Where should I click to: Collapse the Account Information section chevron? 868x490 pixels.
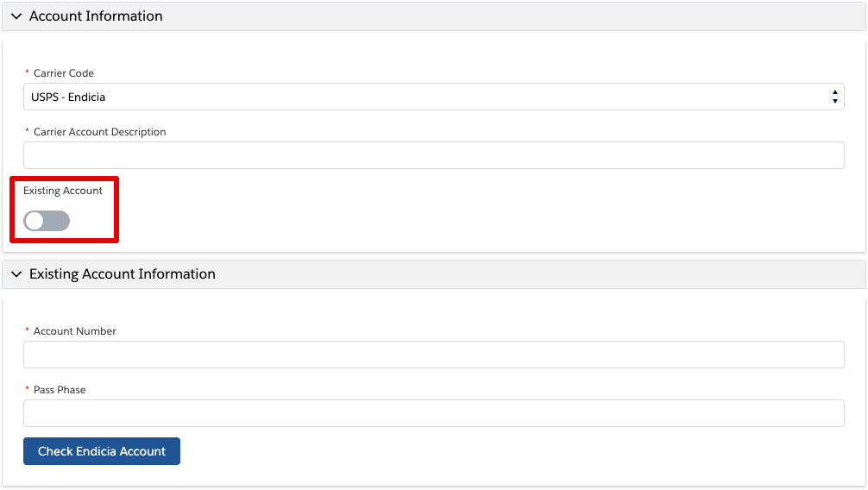pyautogui.click(x=16, y=16)
